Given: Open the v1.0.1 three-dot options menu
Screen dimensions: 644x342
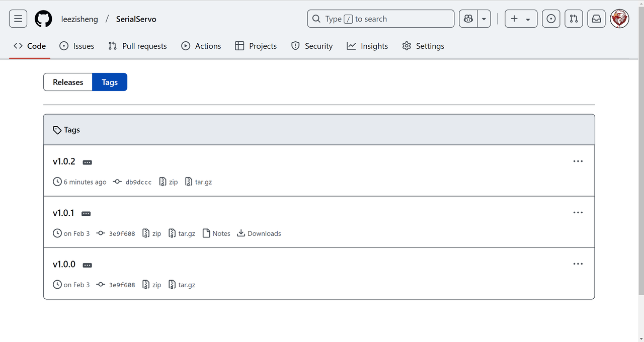Looking at the screenshot, I should [x=578, y=213].
